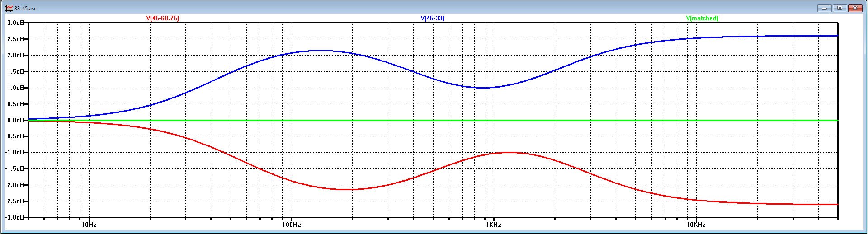Click the 10Hz frequency axis label
Viewport: 868px width, 234px height.
89,225
